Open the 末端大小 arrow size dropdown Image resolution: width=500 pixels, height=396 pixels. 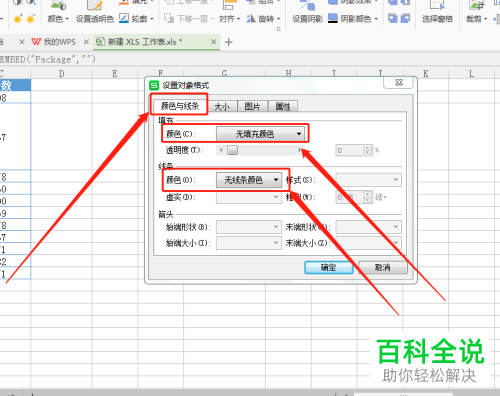(368, 243)
